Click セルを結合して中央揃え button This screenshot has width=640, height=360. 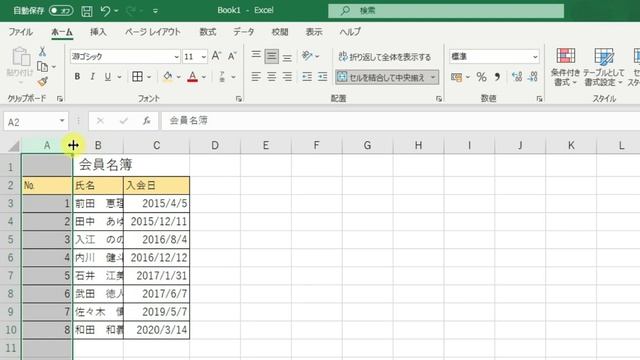pos(382,77)
